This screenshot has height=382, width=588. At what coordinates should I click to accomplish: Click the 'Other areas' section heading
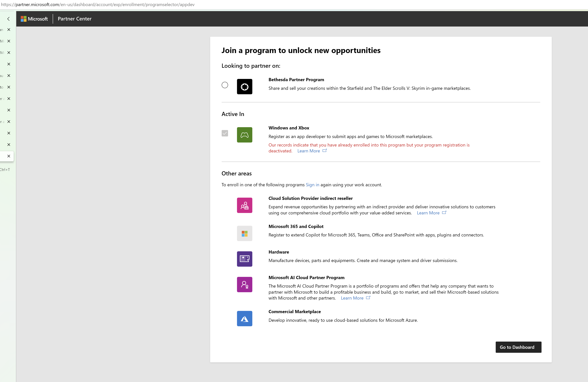(x=236, y=174)
